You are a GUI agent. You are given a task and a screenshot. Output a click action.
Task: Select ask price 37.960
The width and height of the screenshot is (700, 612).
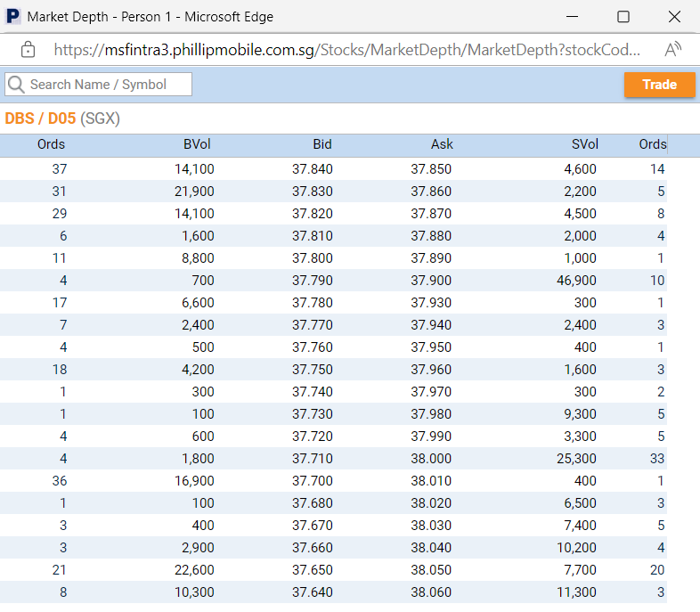431,370
